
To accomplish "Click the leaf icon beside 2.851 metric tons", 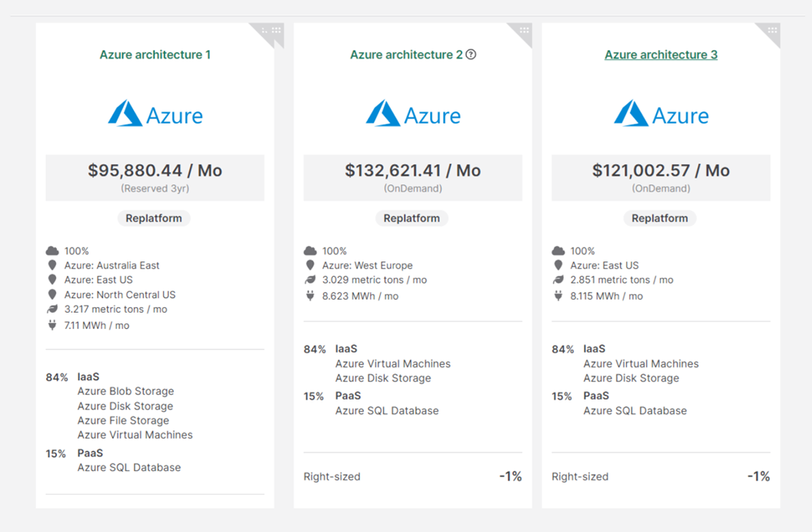I will pos(559,279).
